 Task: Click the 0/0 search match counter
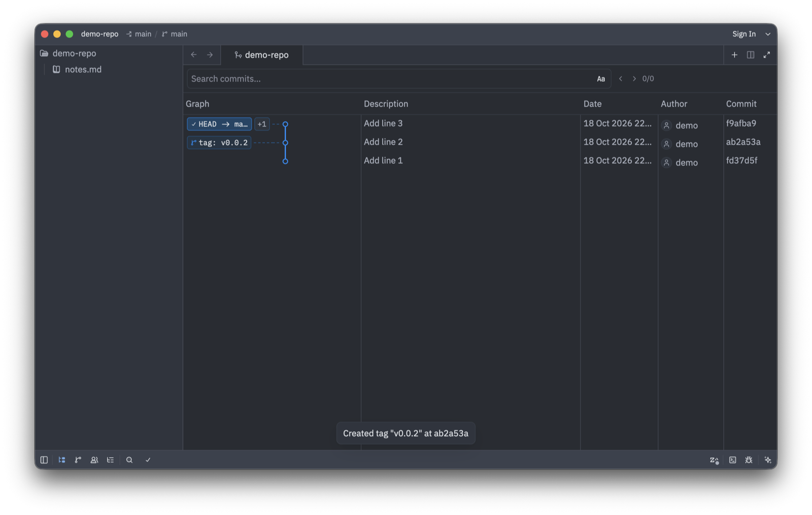tap(648, 79)
